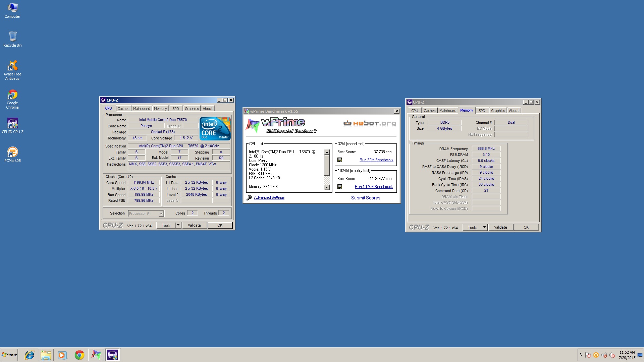Click the "1134.477 sec" 1024M best score
Image resolution: width=644 pixels, height=362 pixels.
point(380,179)
